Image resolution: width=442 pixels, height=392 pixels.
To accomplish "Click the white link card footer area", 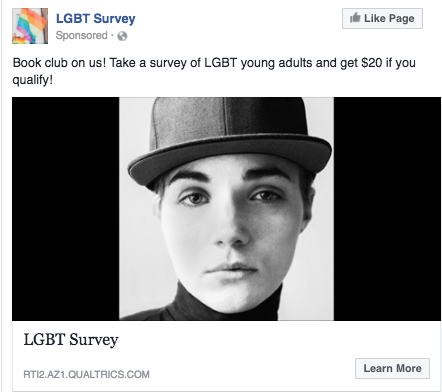I will 226,356.
